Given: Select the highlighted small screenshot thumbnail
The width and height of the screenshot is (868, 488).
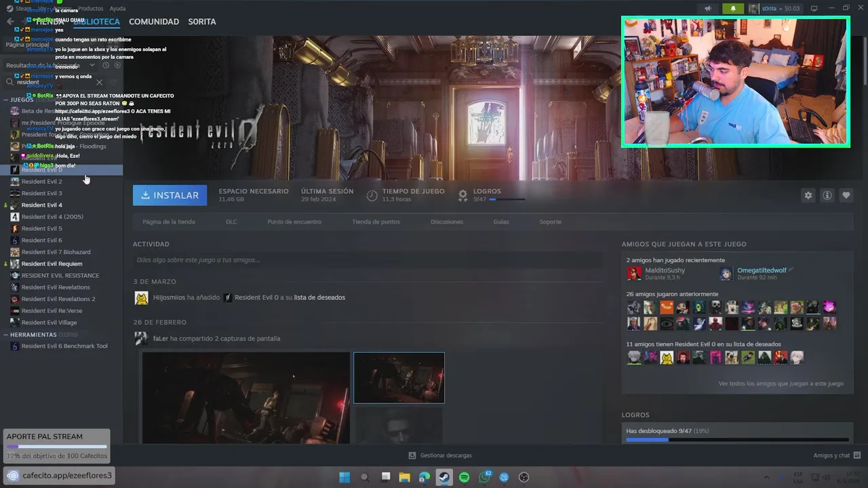Looking at the screenshot, I should coord(399,378).
